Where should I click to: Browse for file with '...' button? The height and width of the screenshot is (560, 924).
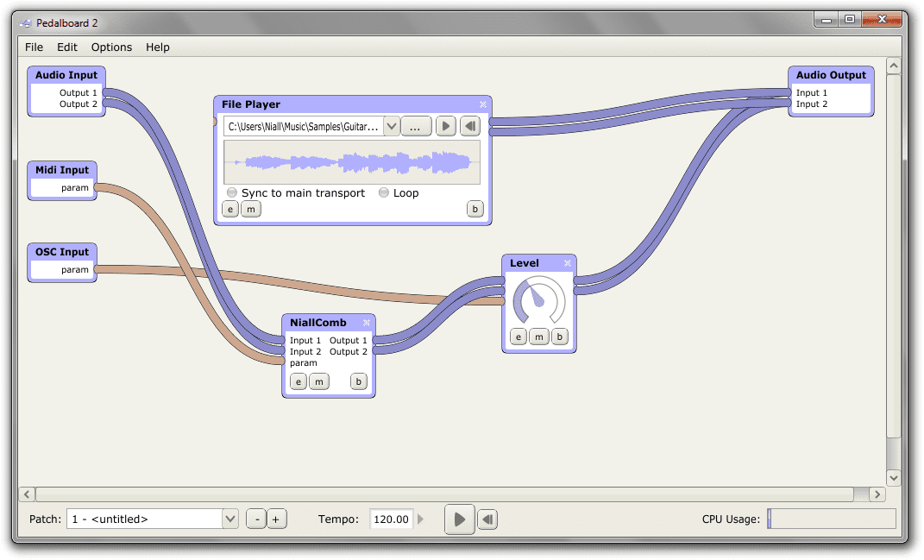point(415,127)
